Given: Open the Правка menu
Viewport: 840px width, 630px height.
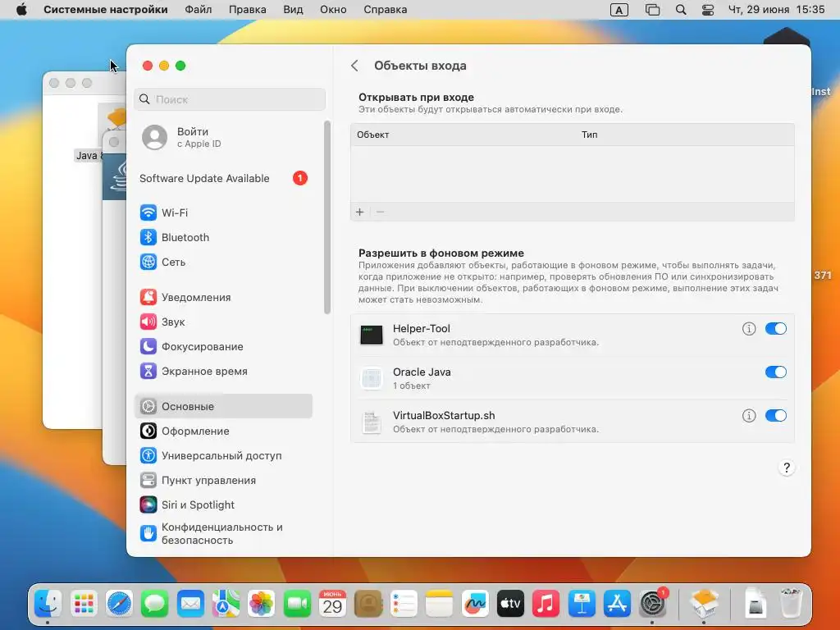Looking at the screenshot, I should pos(248,10).
